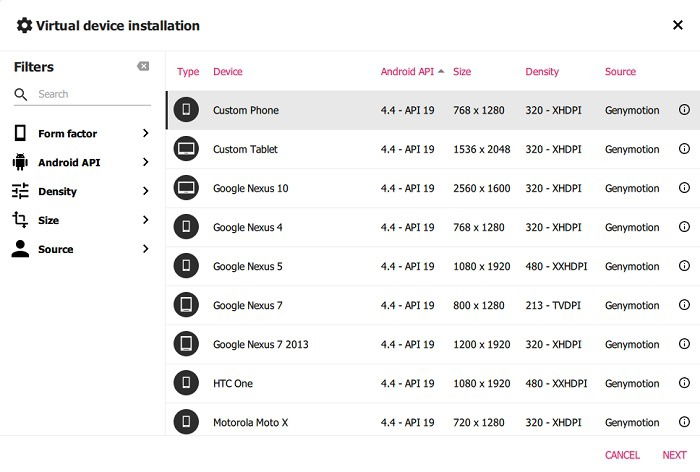Click the 720 x 1280 size cell
This screenshot has height=472, width=700.
tap(479, 422)
